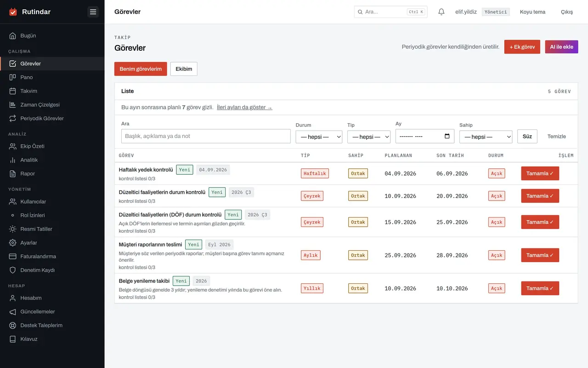Click the Zaman Çizelgesi icon

13,105
